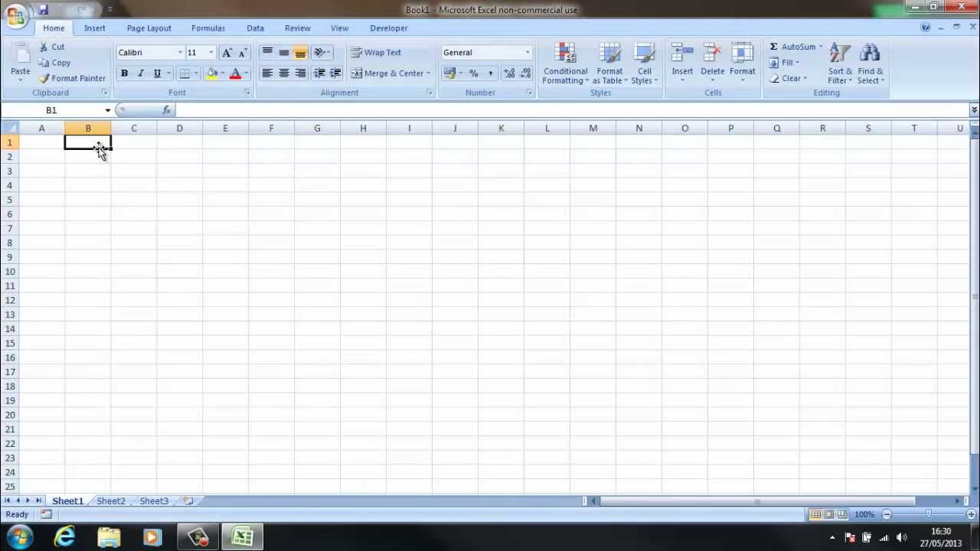Screen dimensions: 980x551
Task: Insert a new worksheet tab
Action: (188, 501)
